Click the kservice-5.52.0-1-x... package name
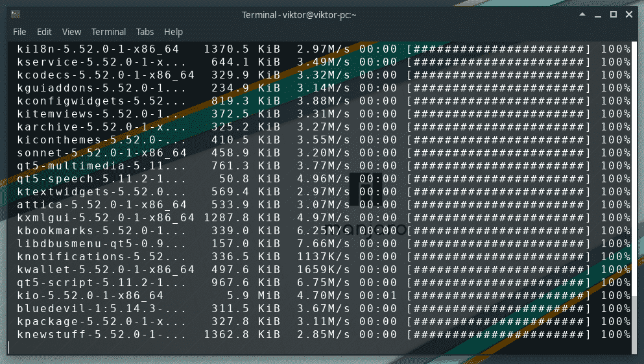 point(102,62)
